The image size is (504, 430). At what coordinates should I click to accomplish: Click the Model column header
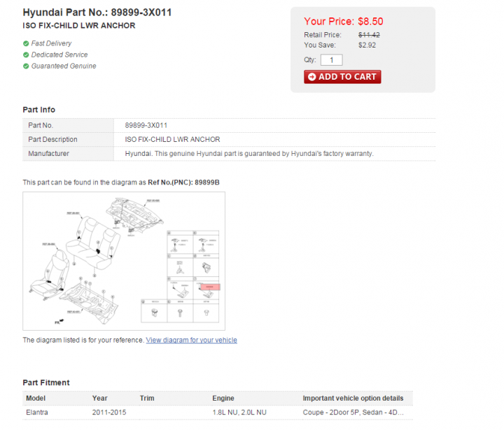coord(36,399)
